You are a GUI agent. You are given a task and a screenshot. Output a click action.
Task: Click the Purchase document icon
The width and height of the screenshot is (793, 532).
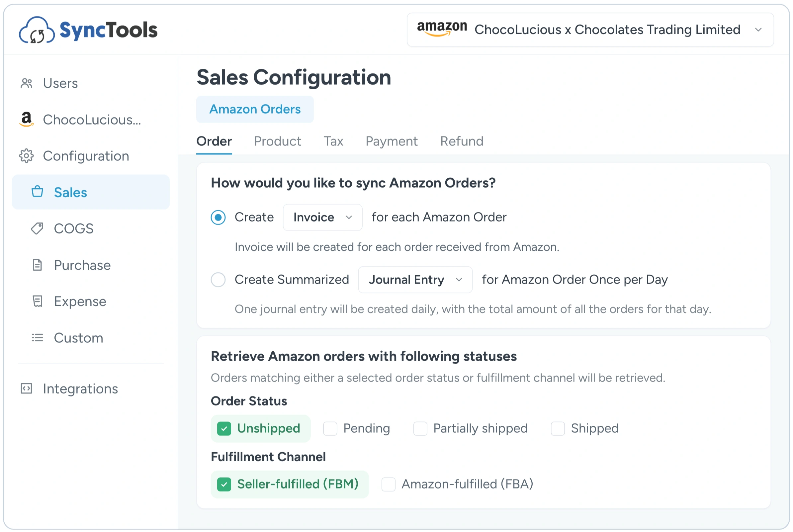[37, 265]
